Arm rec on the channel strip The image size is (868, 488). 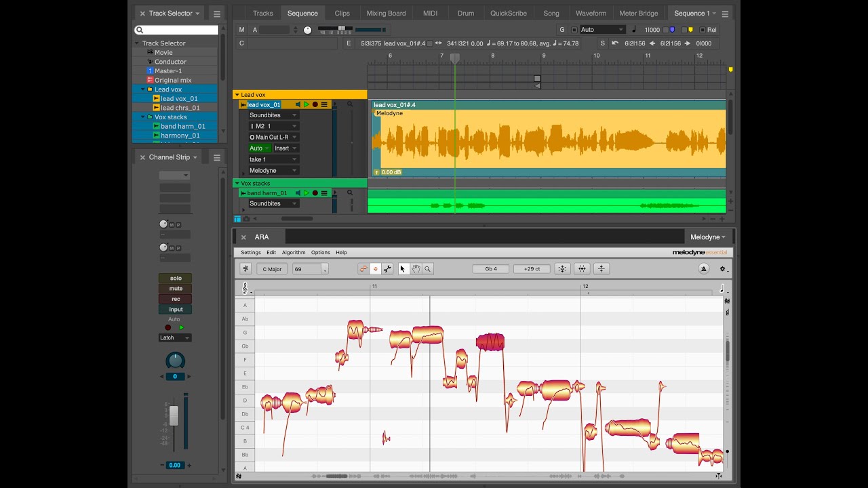click(176, 299)
